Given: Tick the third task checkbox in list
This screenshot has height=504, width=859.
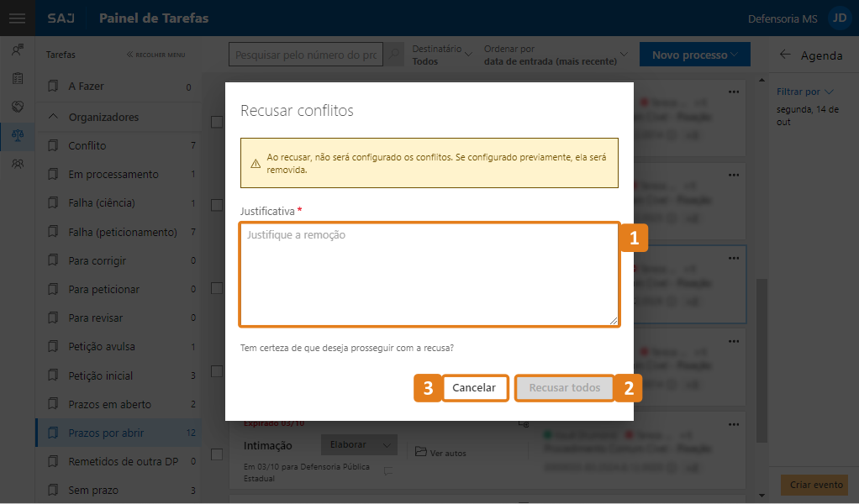Looking at the screenshot, I should point(217,288).
